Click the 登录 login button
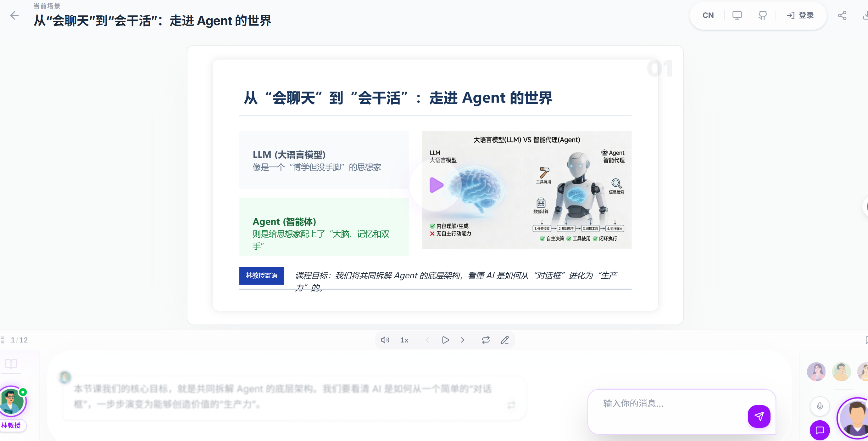This screenshot has height=441, width=868. click(800, 15)
